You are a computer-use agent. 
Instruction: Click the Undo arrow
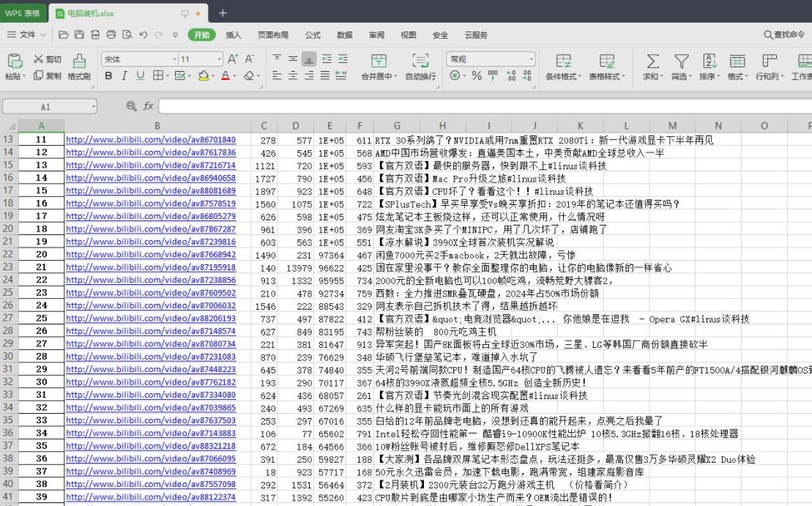tap(144, 34)
